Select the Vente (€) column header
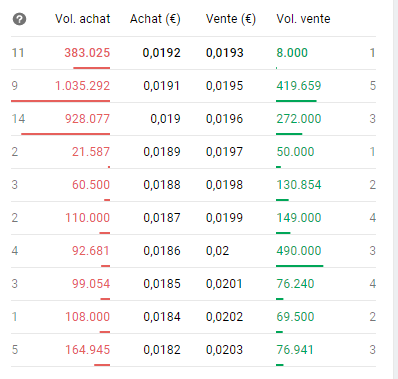 tap(231, 19)
